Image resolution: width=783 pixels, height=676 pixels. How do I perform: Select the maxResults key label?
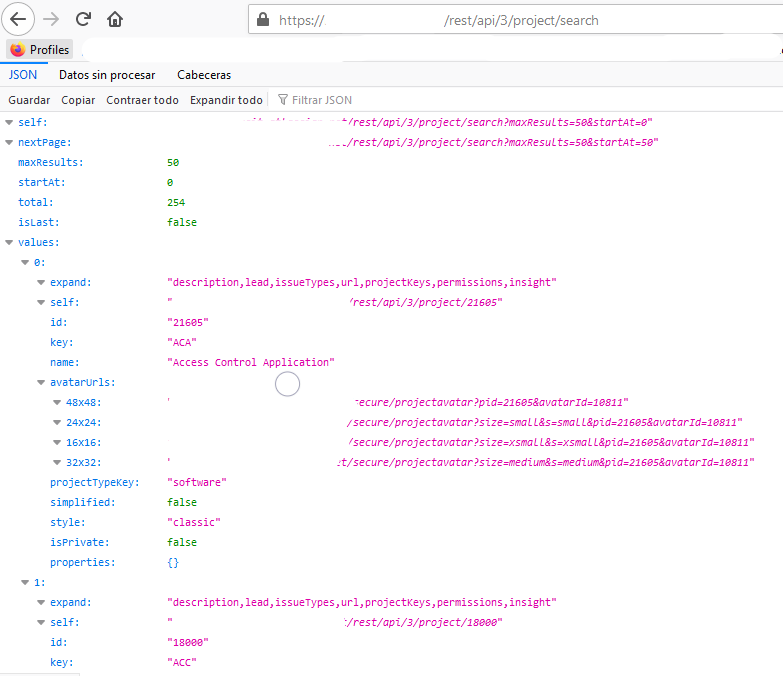click(x=50, y=162)
